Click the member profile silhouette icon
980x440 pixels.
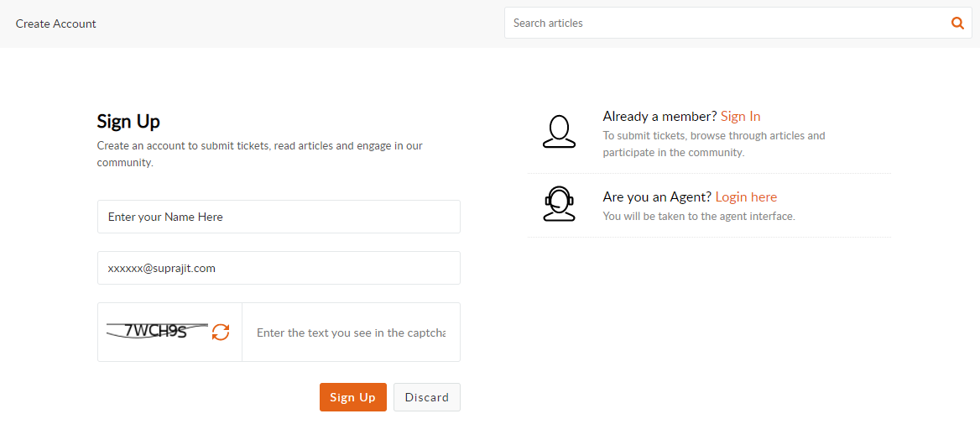tap(559, 132)
